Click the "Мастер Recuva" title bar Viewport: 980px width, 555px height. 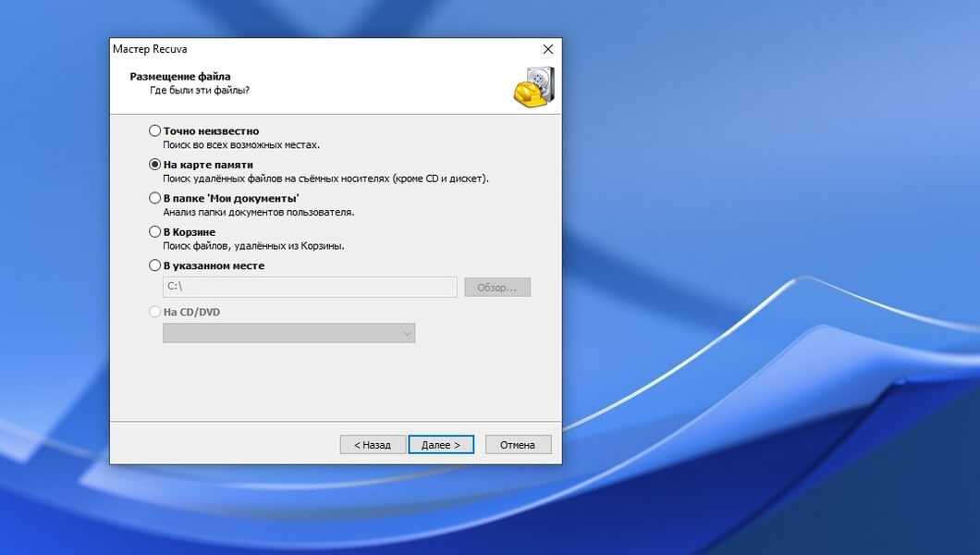pos(277,49)
